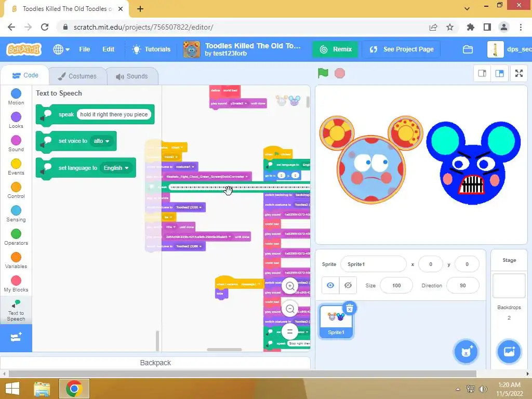Open the Windows Start button

point(12,389)
